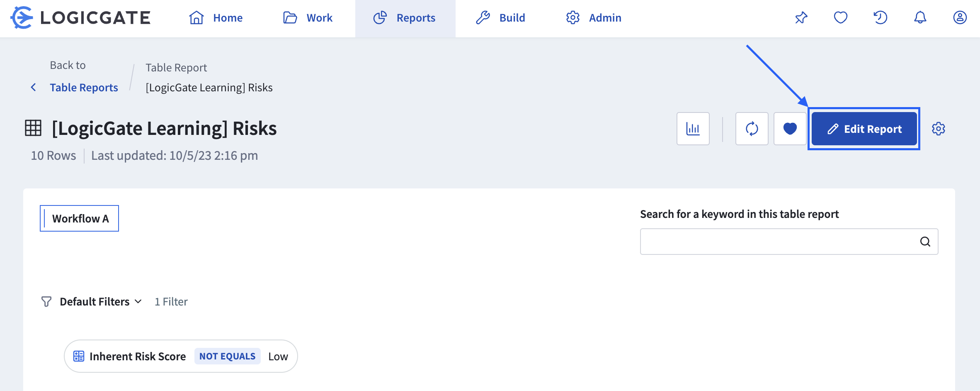Click the 1 Filter count text

171,302
